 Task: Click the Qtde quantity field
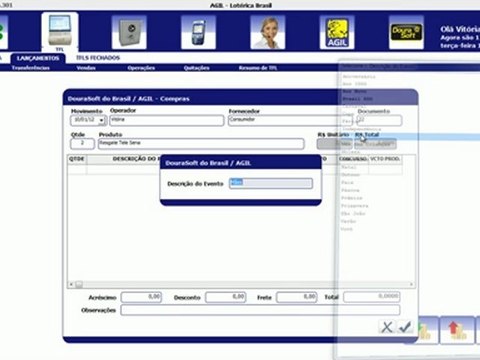82,144
